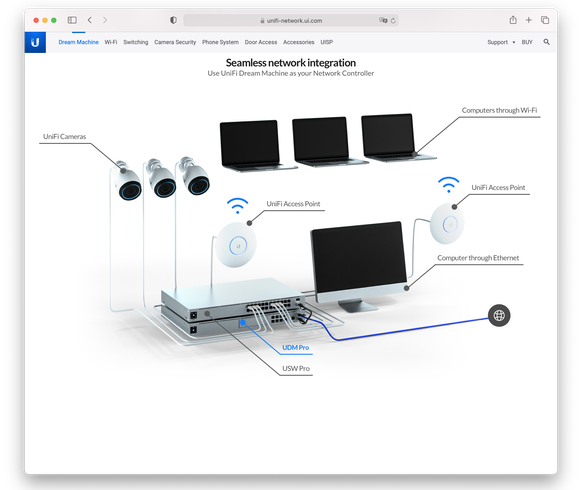This screenshot has width=582, height=490.
Task: Open the Dream Machine tab
Action: tap(78, 42)
